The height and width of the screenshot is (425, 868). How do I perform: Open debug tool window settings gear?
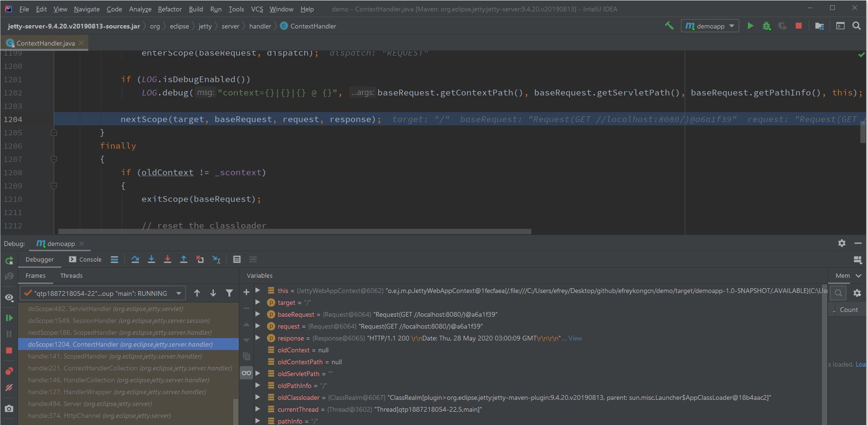pos(842,243)
